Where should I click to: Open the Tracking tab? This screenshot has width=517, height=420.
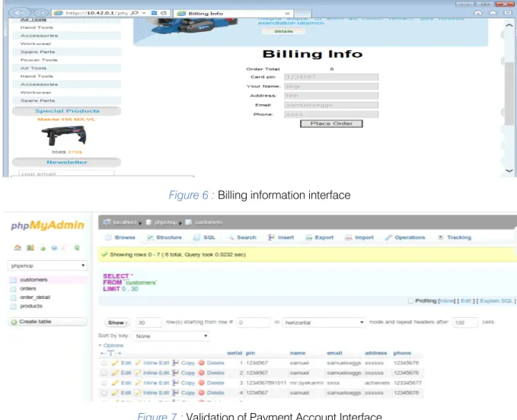455,237
